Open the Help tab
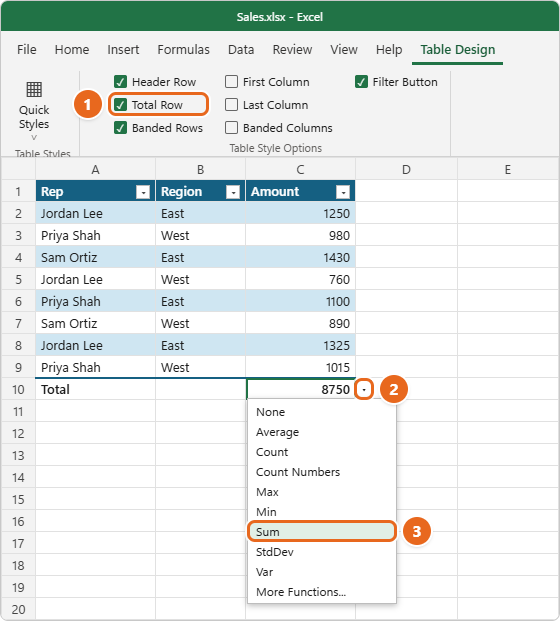560x621 pixels. point(389,50)
